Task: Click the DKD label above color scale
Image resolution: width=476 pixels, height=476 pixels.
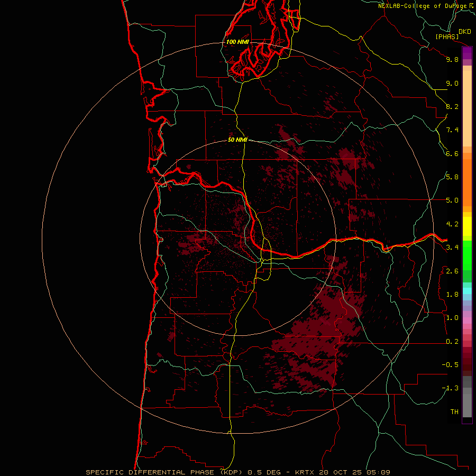Action: coord(464,31)
